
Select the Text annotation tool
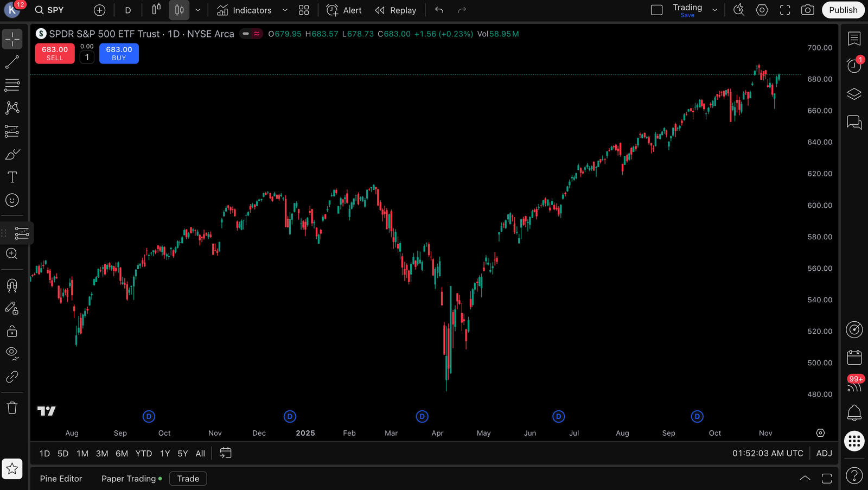pos(12,177)
